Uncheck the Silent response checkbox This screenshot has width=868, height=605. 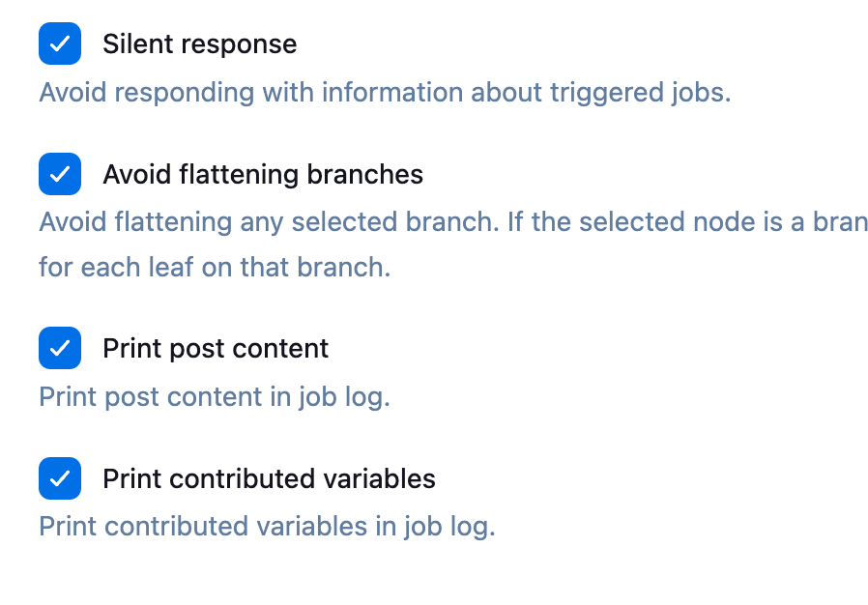coord(59,44)
